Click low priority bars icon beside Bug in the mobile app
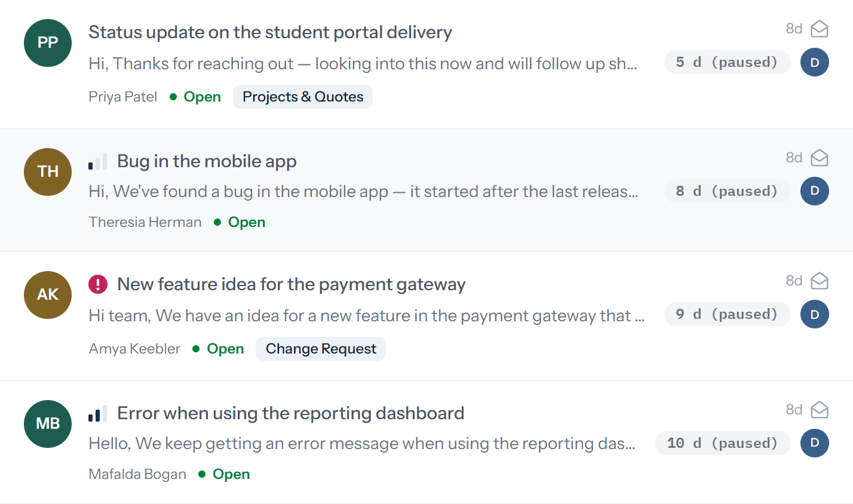 [98, 161]
